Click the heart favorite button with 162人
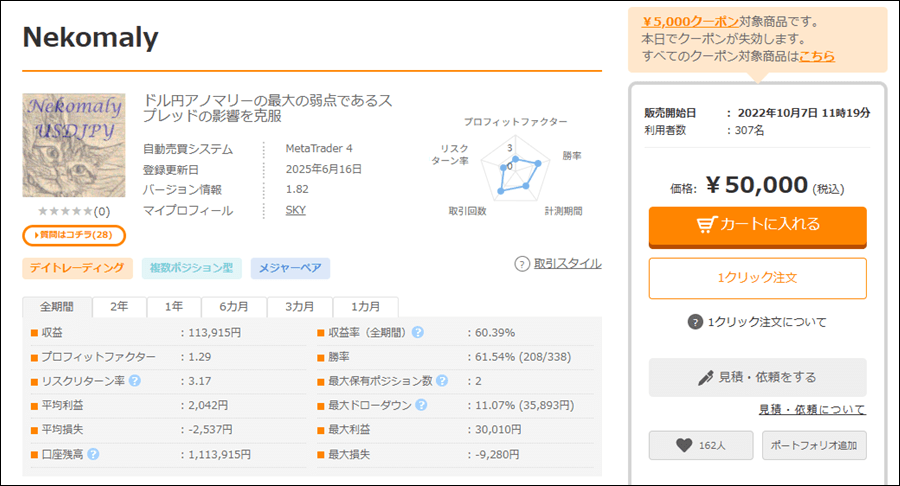The height and width of the screenshot is (486, 900). pos(701,445)
